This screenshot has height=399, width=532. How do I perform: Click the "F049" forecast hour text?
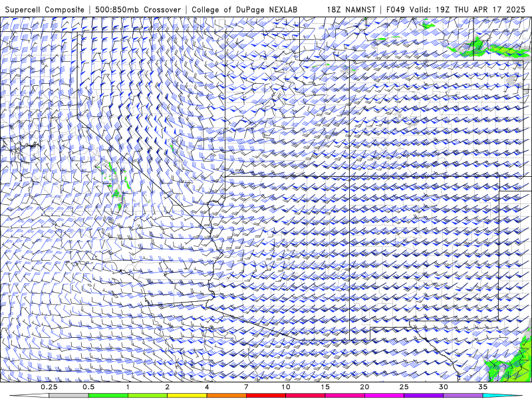pos(396,9)
